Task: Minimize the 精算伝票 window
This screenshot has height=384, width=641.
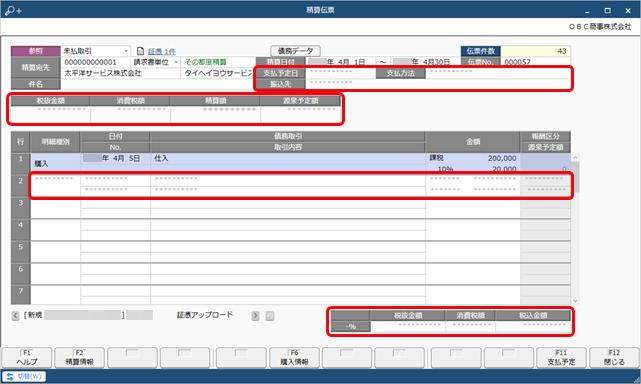Action: [x=587, y=11]
